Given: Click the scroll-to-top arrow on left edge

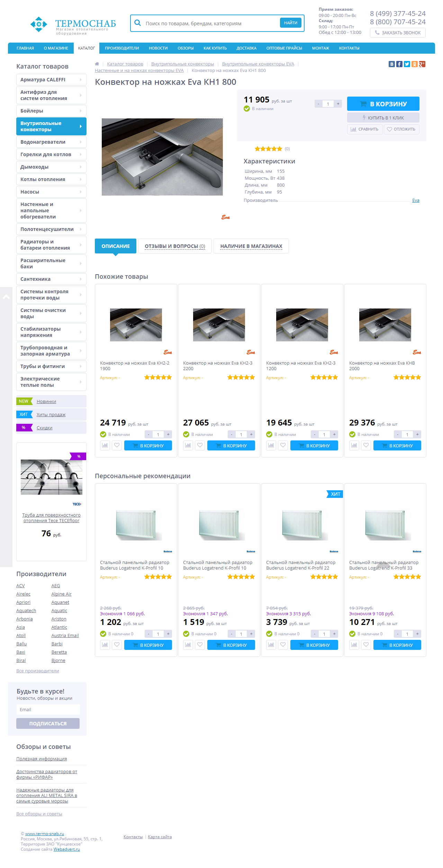Looking at the screenshot, I should (x=6, y=297).
